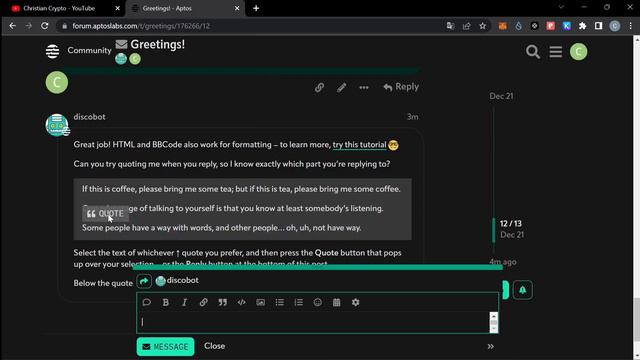Click the green C user avatar on post
Image resolution: width=640 pixels, height=360 pixels.
(x=57, y=82)
